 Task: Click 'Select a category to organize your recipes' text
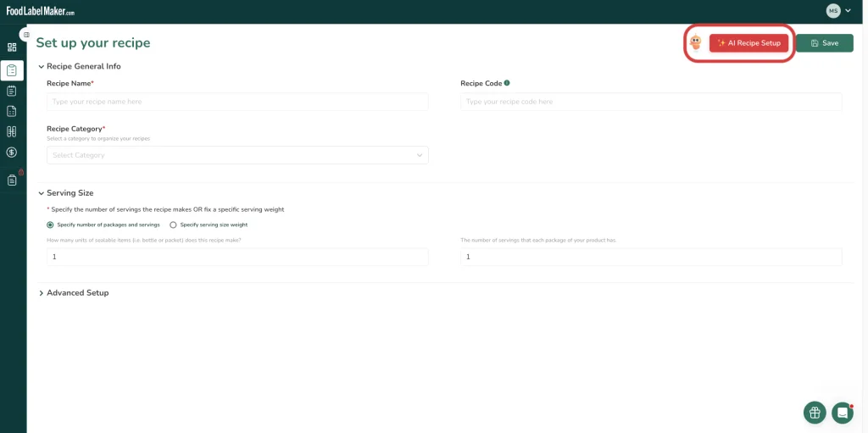click(98, 138)
